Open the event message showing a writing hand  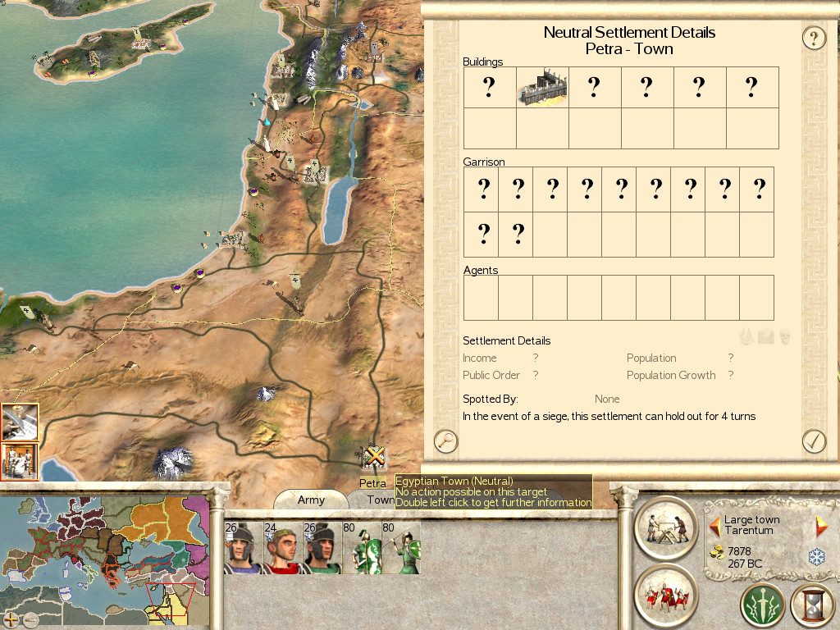coord(20,422)
